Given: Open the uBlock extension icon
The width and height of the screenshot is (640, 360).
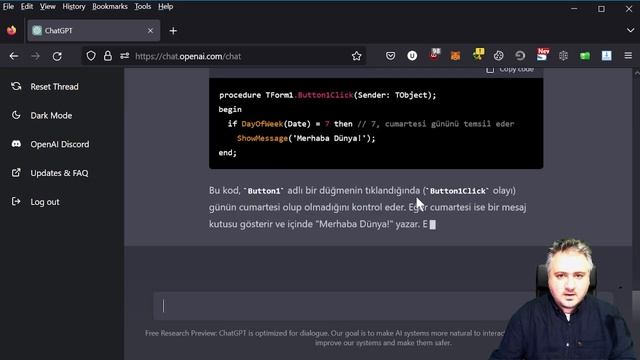Looking at the screenshot, I should [412, 56].
